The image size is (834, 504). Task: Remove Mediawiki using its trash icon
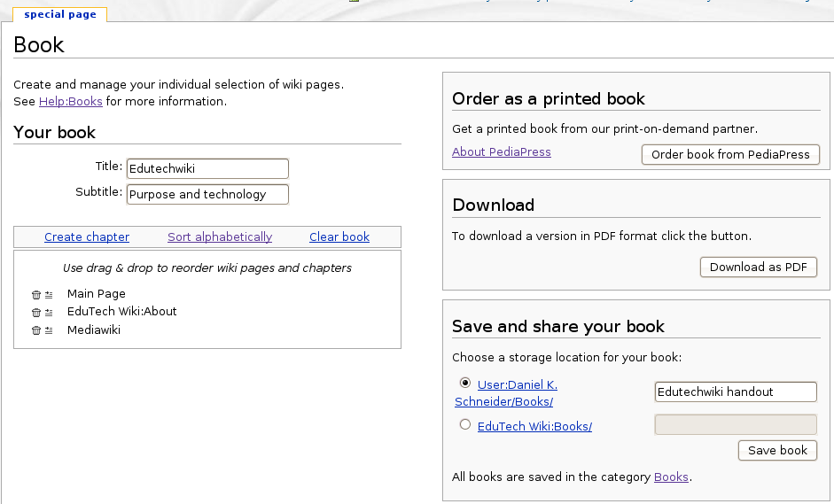(36, 330)
